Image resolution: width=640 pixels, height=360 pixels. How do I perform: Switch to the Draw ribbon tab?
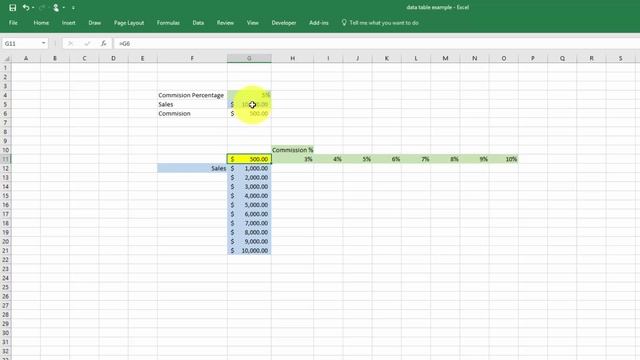95,23
